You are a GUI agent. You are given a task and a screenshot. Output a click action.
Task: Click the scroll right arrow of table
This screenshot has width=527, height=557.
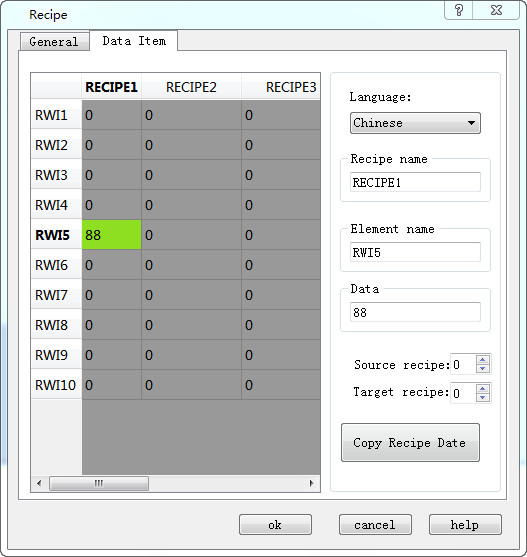point(312,483)
